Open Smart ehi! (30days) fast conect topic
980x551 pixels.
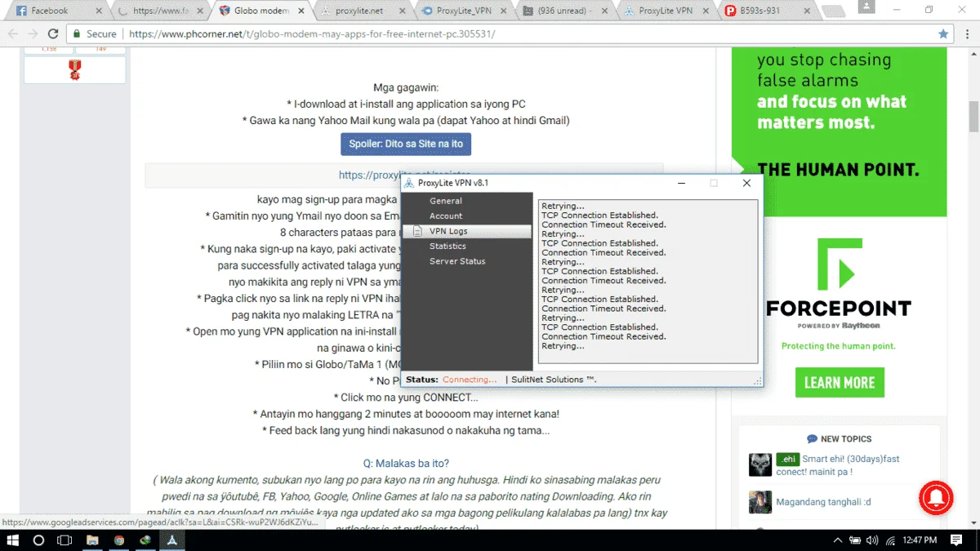(x=838, y=465)
